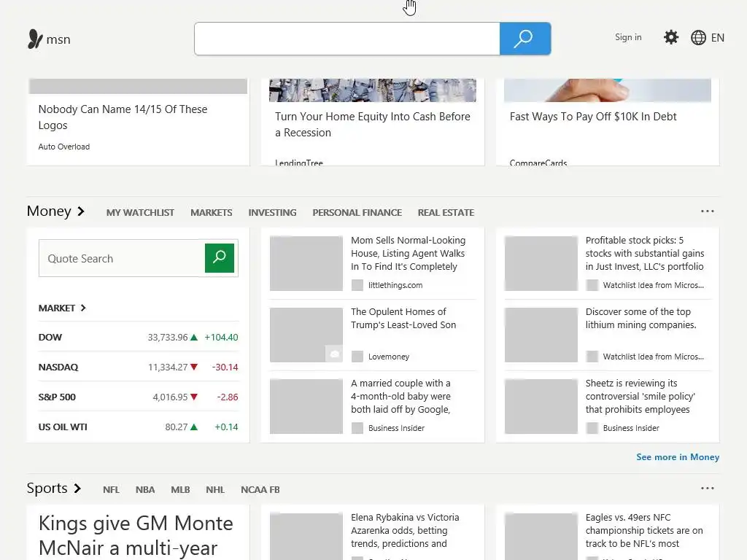Screen dimensions: 747x560
Task: Open Eagles vs. 49ers NFC tickets article
Action: [x=644, y=531]
